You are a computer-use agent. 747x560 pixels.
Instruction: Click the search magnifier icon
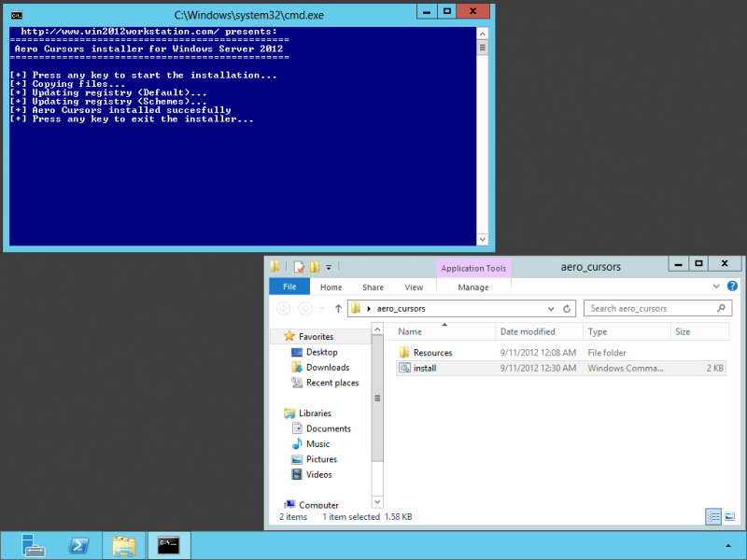721,309
